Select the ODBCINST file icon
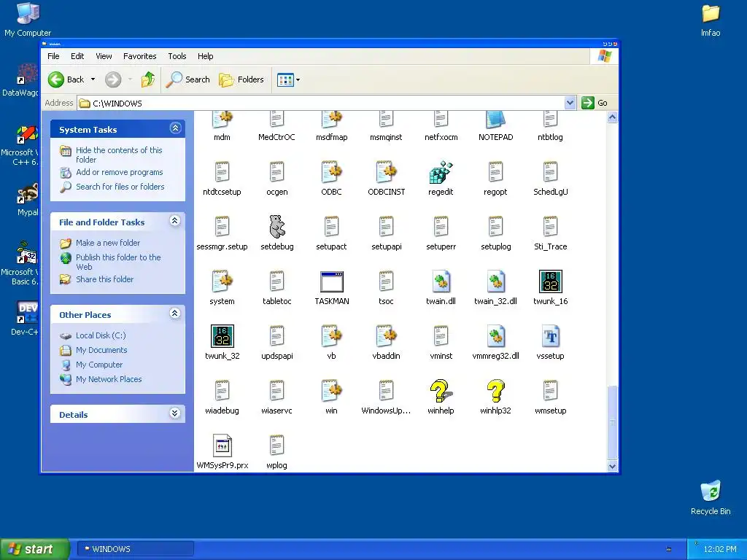Viewport: 747px width, 560px height. tap(386, 172)
